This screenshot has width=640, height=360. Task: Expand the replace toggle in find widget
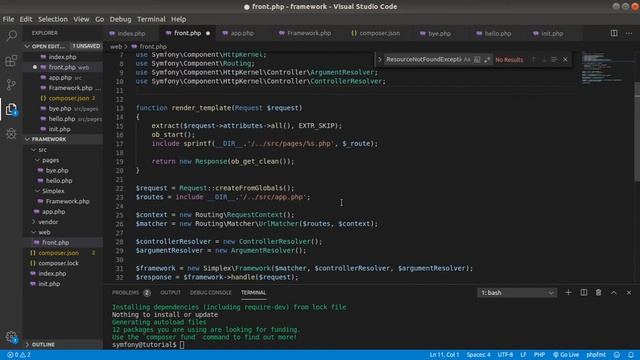(380, 60)
